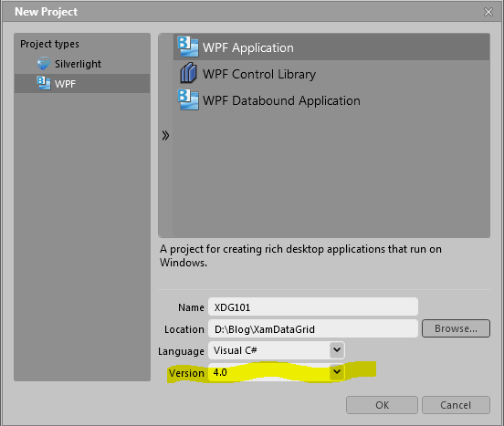Choose WPF Application template label

(247, 47)
